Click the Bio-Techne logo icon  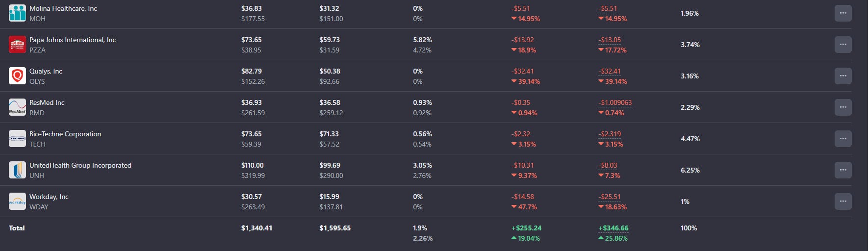[17, 139]
